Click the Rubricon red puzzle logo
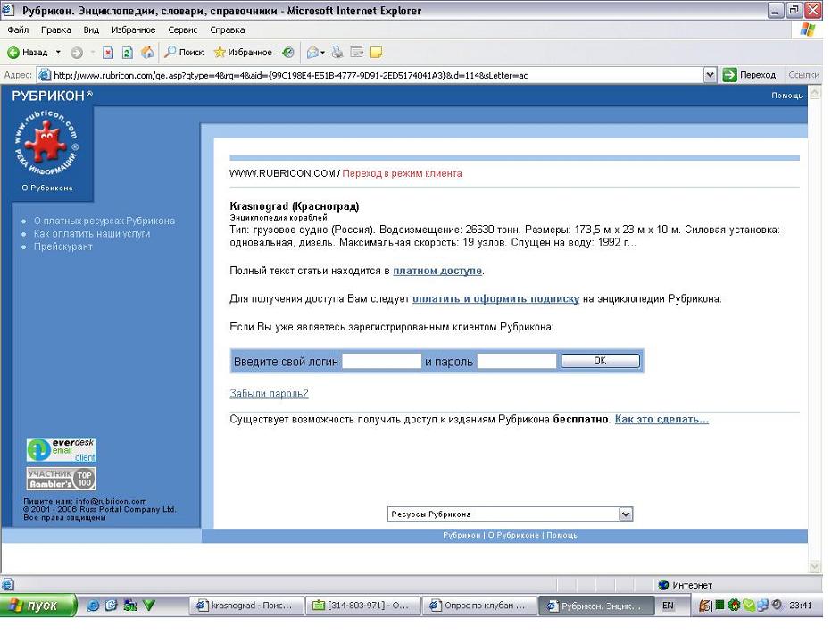The image size is (840, 635). (x=46, y=141)
